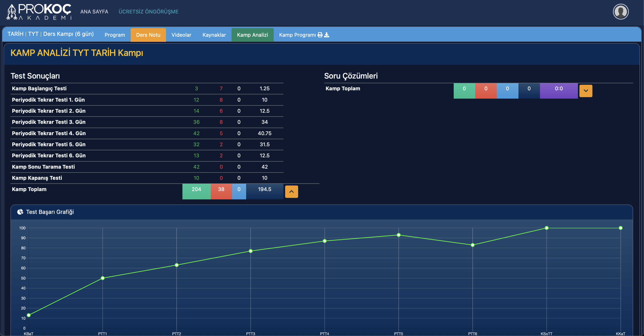644x336 pixels.
Task: Switch to the Videolar tab
Action: point(181,35)
